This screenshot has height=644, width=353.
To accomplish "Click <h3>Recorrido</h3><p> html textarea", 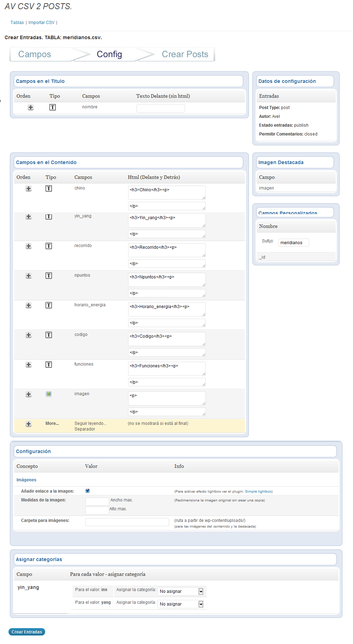I will [x=167, y=250].
